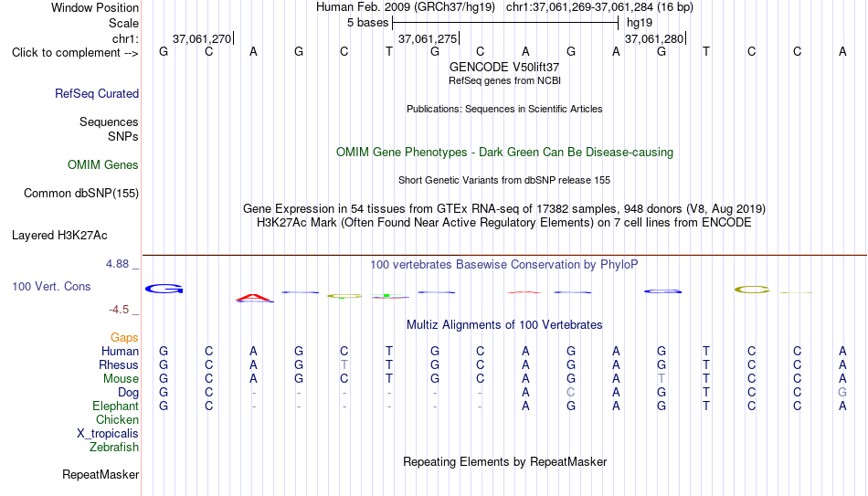Image resolution: width=868 pixels, height=496 pixels.
Task: Select the Zebrafish species row label
Action: (x=114, y=448)
